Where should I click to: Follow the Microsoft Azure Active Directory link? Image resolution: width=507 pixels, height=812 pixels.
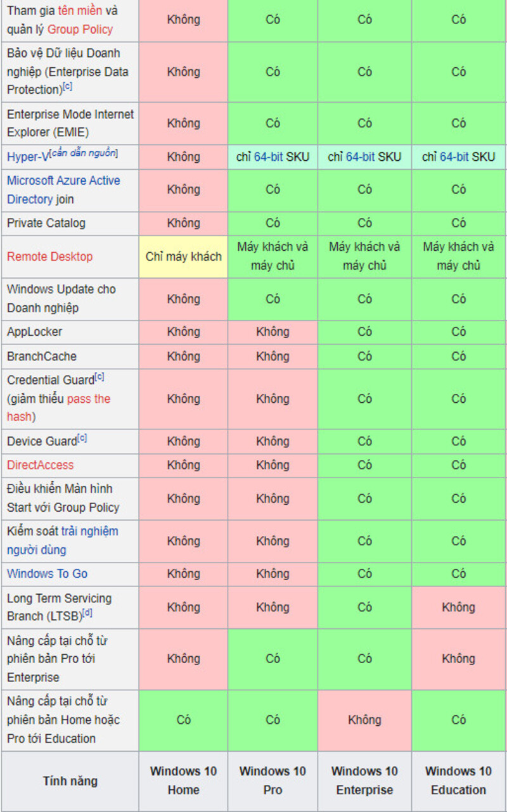(x=63, y=189)
